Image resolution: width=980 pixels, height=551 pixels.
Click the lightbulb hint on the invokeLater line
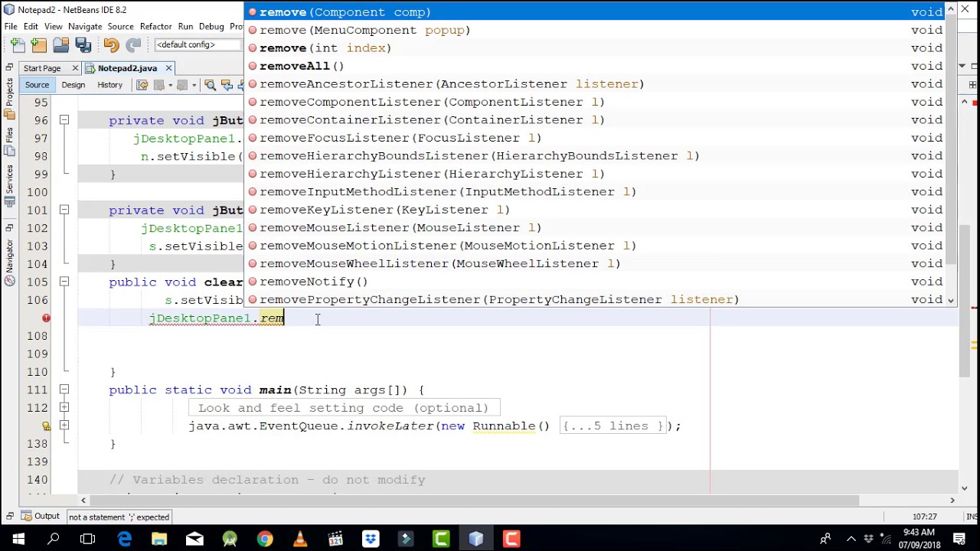(46, 425)
